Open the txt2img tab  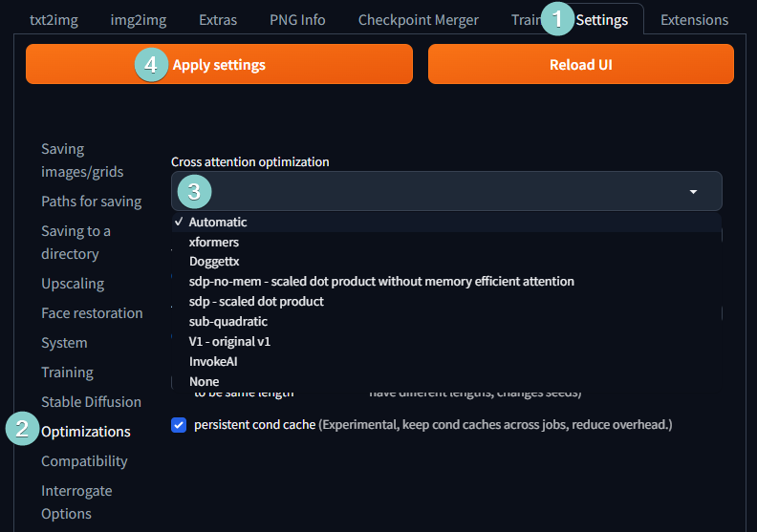(52, 19)
